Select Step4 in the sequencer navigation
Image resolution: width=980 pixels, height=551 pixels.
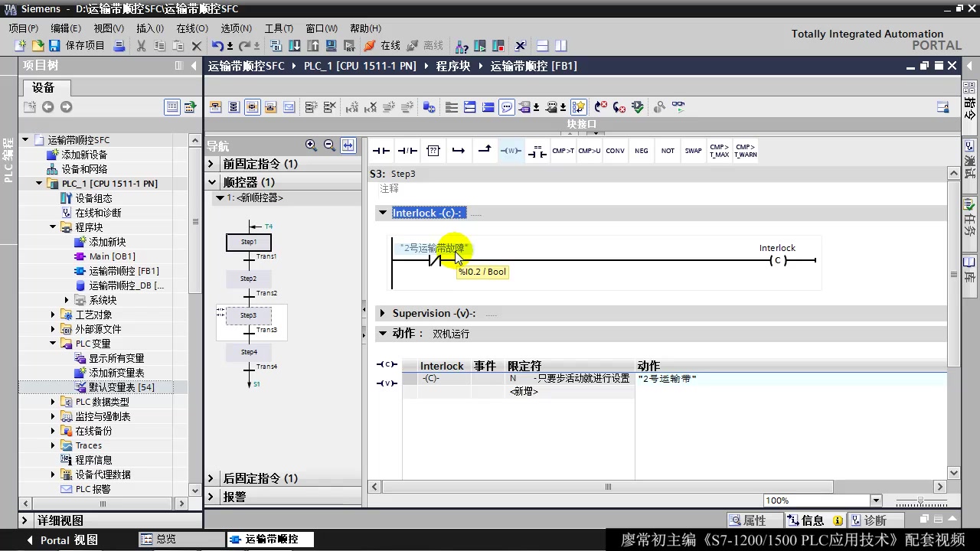[x=249, y=352]
